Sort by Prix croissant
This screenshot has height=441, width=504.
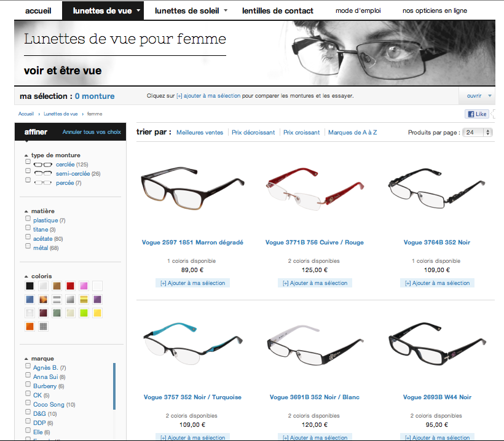pyautogui.click(x=302, y=132)
